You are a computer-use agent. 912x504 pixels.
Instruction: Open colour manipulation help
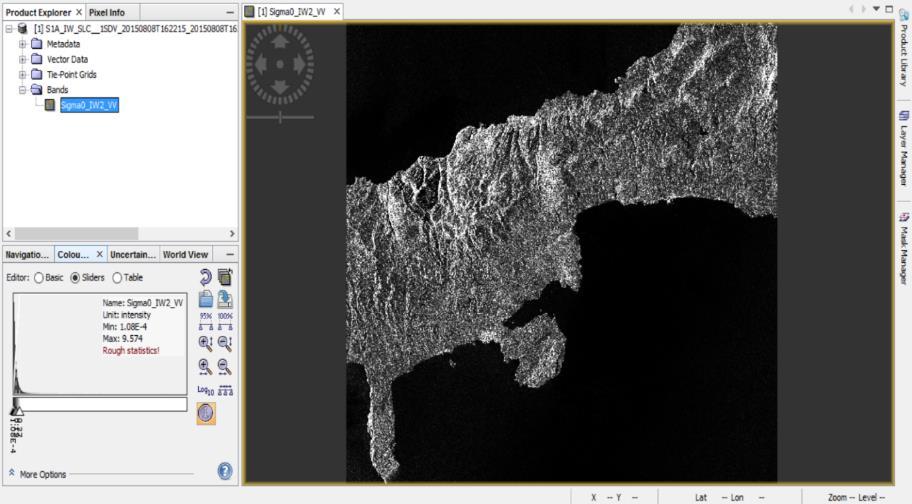[225, 471]
